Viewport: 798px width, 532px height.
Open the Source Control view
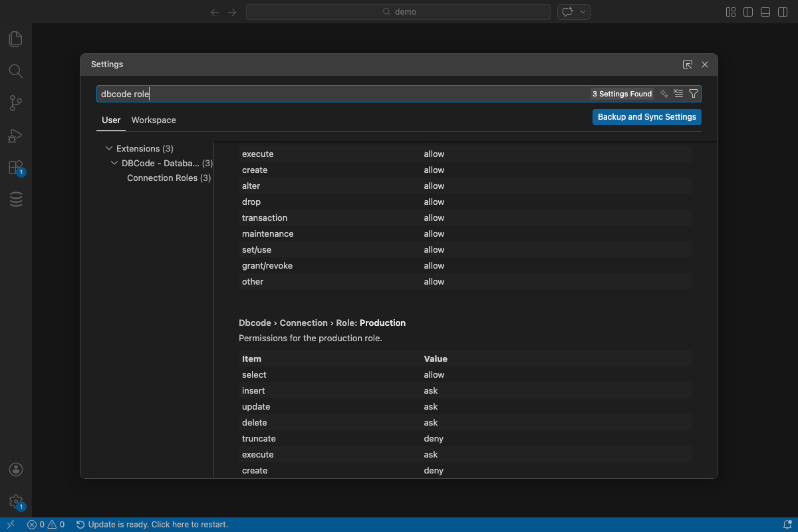pyautogui.click(x=16, y=103)
